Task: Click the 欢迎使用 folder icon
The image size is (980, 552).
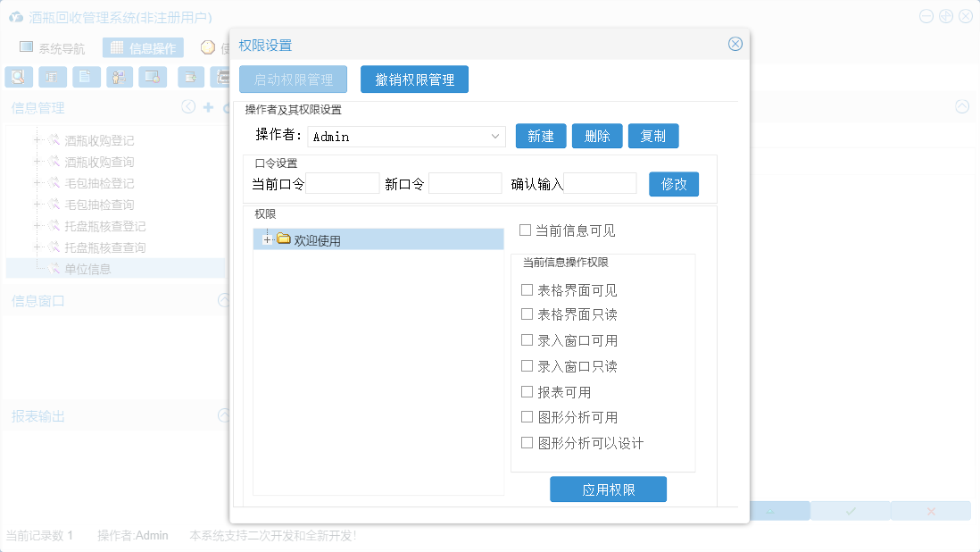Action: pos(284,238)
